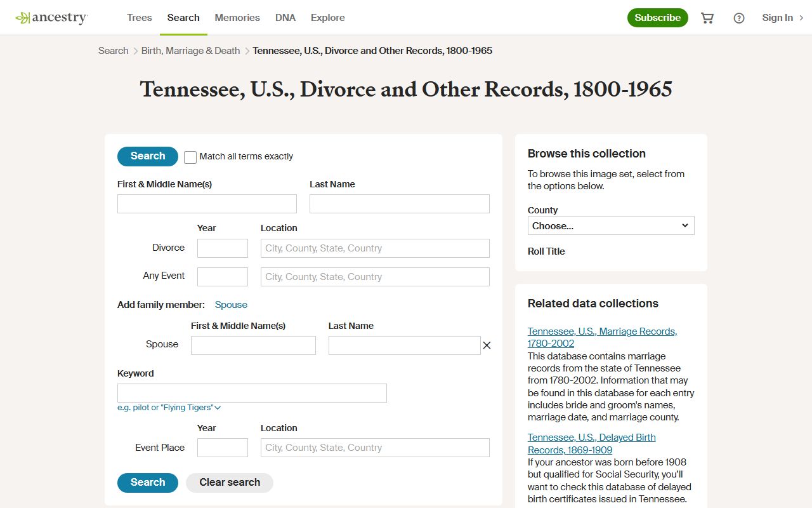812x508 pixels.
Task: Add a Spouse family member link
Action: pos(231,305)
